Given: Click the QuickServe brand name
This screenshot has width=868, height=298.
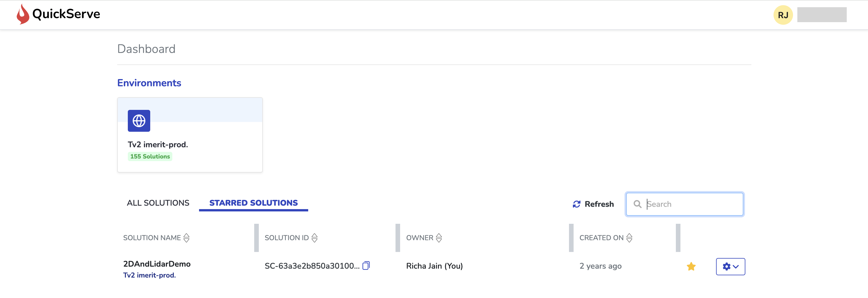Looking at the screenshot, I should (x=66, y=14).
